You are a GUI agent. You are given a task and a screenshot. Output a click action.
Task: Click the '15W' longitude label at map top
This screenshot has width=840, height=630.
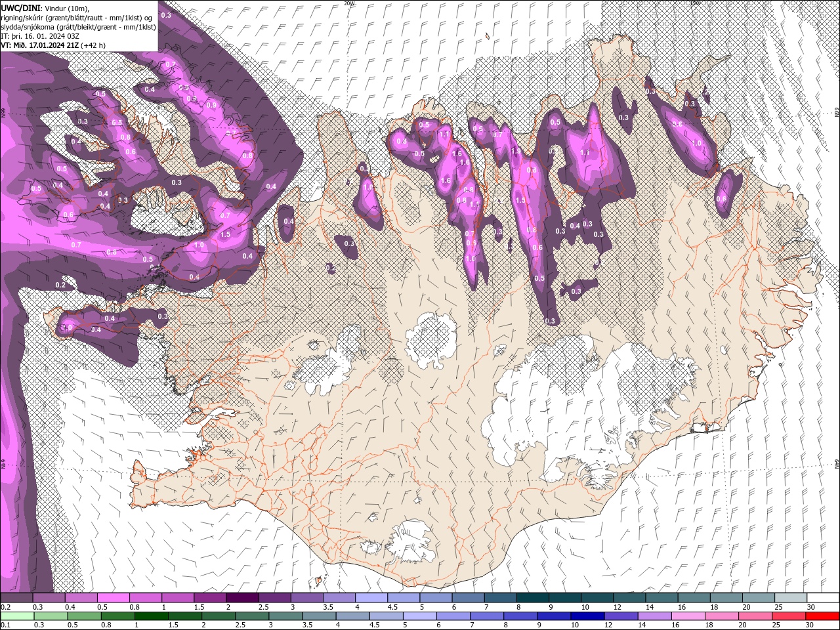pyautogui.click(x=695, y=3)
